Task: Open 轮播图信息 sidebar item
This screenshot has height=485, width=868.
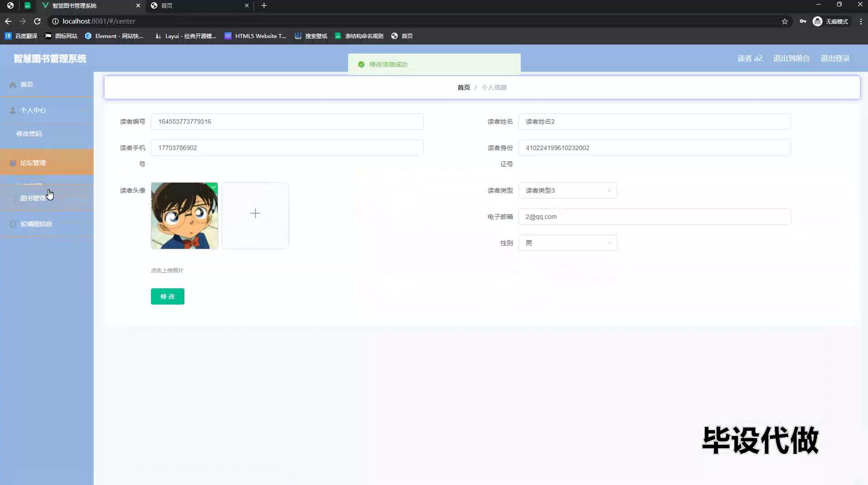Action: coord(36,224)
